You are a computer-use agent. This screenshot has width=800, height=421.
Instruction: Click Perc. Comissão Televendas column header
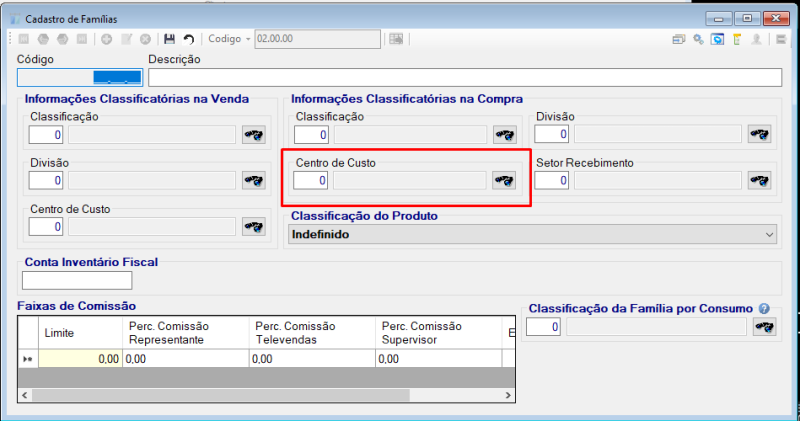point(312,333)
